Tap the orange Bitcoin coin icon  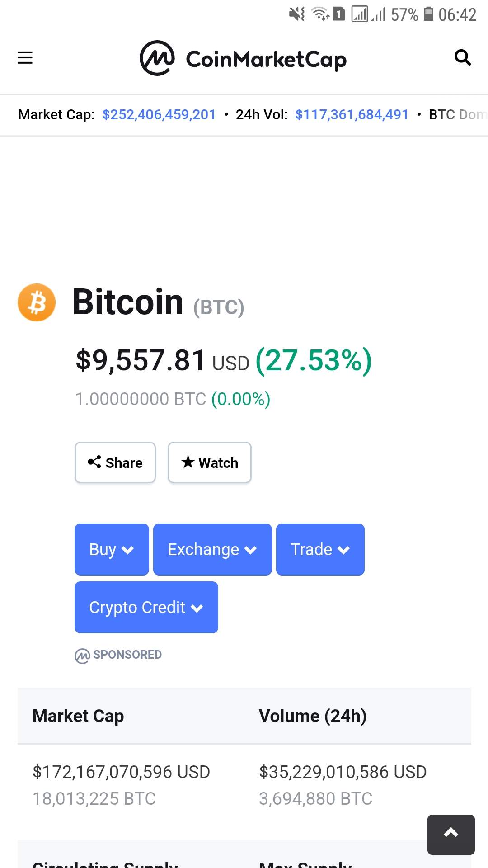click(x=37, y=302)
